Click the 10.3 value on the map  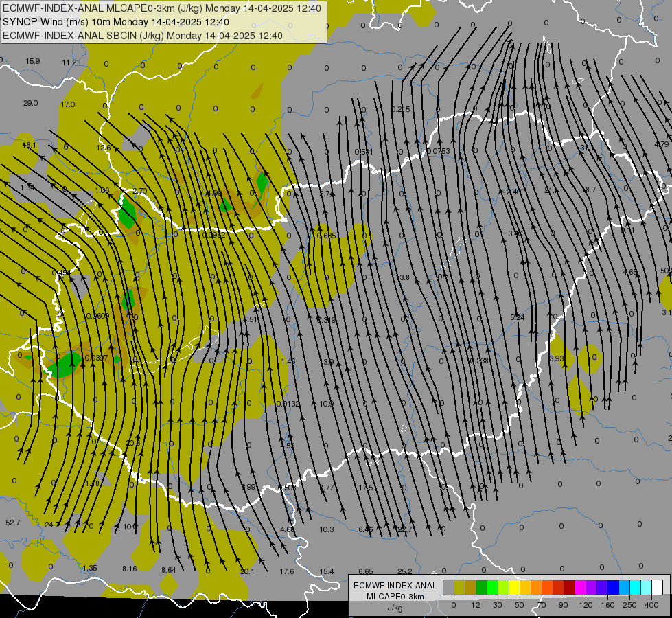(x=327, y=529)
